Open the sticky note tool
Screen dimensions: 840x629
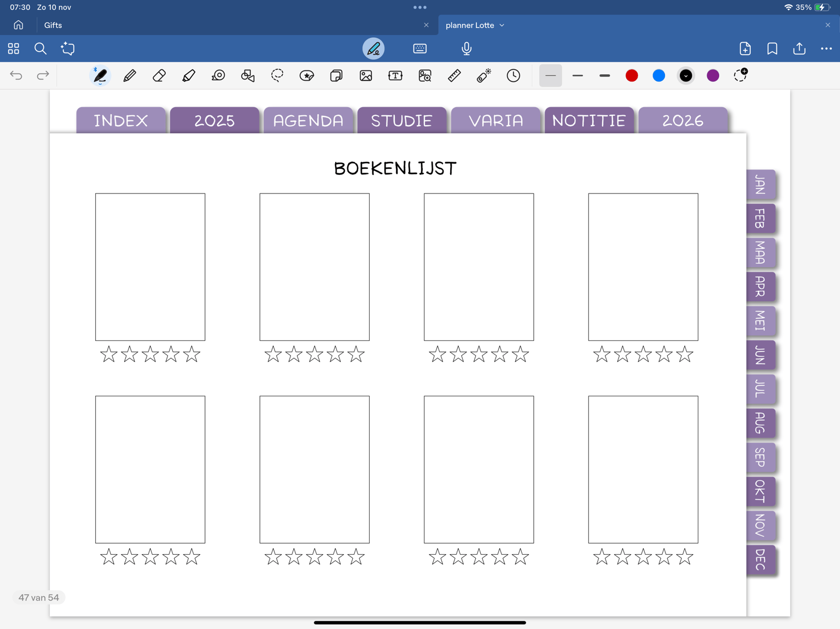(336, 75)
